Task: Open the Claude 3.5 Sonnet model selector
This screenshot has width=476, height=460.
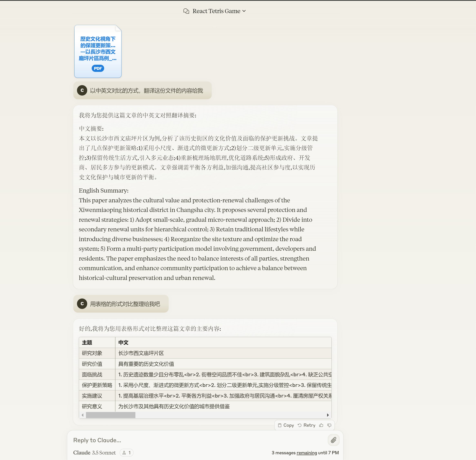Action: pyautogui.click(x=95, y=453)
